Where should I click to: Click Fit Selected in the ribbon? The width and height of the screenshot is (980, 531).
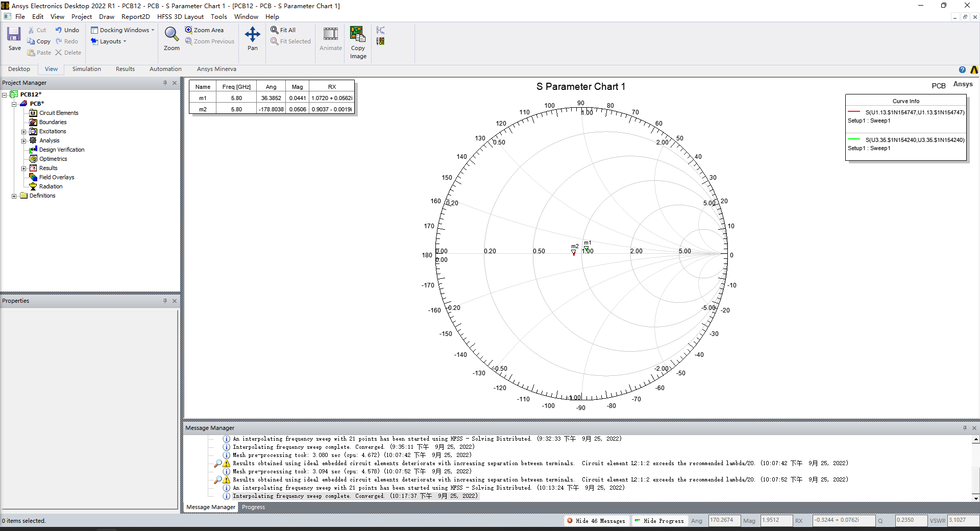[x=290, y=41]
